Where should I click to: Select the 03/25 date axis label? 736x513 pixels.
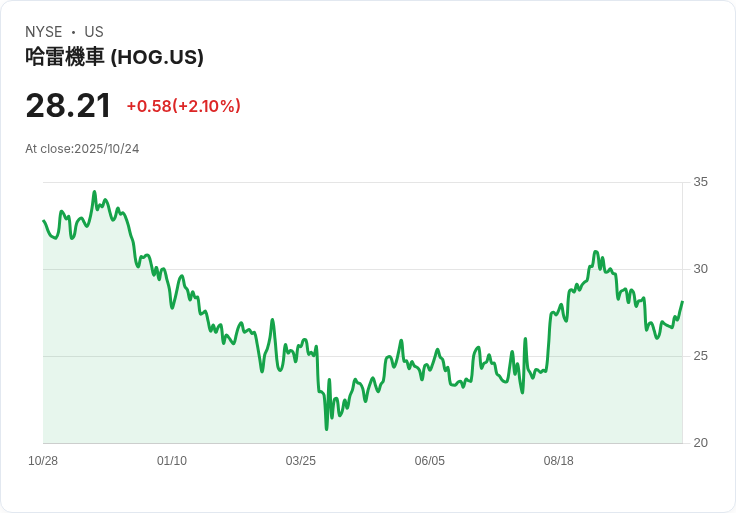[300, 461]
